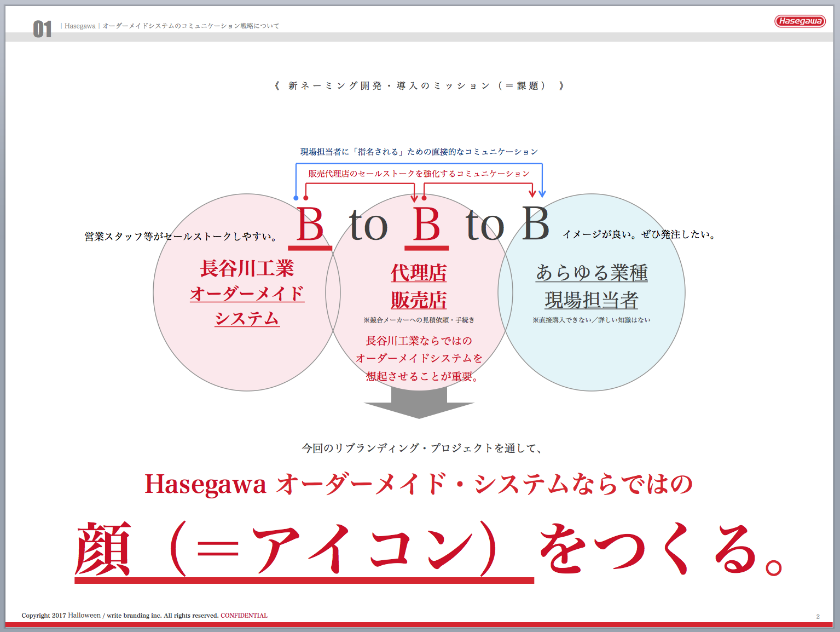Click '長谷川工業' in left circle
The height and width of the screenshot is (632, 840).
pos(247,268)
